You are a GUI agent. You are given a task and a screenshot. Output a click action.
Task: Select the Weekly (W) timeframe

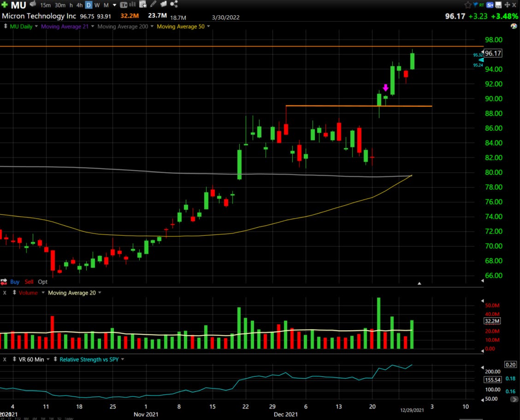97,5
